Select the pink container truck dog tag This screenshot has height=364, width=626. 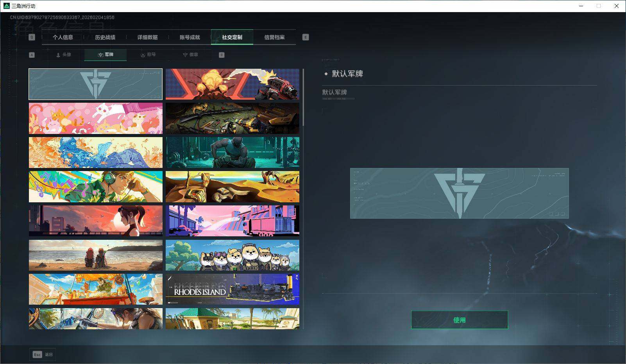tap(233, 221)
